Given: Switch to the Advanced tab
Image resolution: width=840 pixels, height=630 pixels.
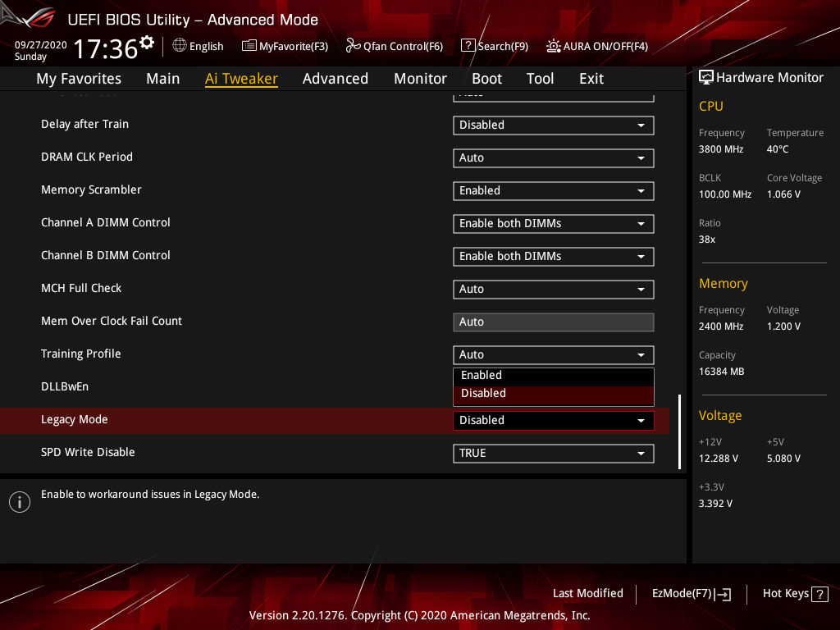Looking at the screenshot, I should (x=335, y=79).
